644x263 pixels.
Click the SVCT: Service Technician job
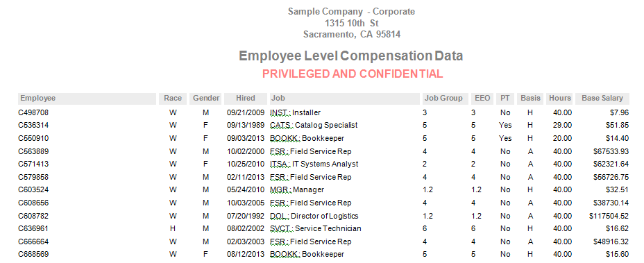click(316, 228)
